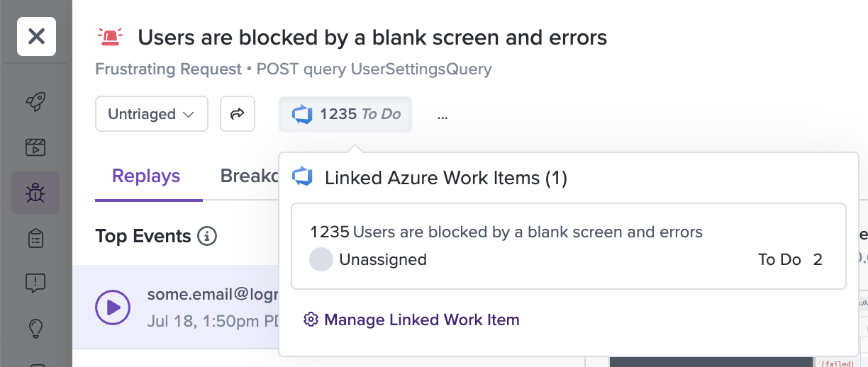Open the session replay clapperboard icon
The width and height of the screenshot is (868, 367).
(35, 147)
